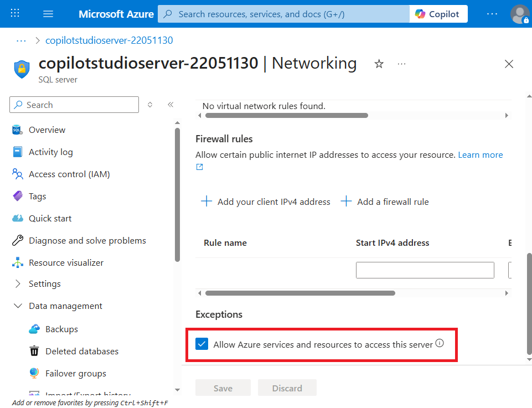
Task: Click the Start IPv4 address input field
Action: (x=425, y=270)
